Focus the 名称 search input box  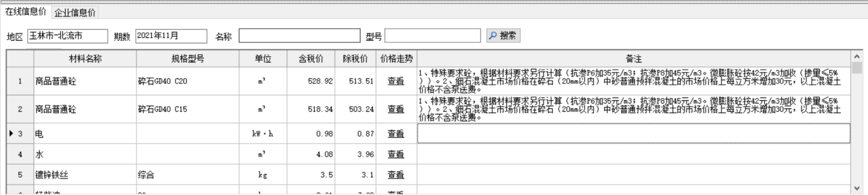pos(299,36)
